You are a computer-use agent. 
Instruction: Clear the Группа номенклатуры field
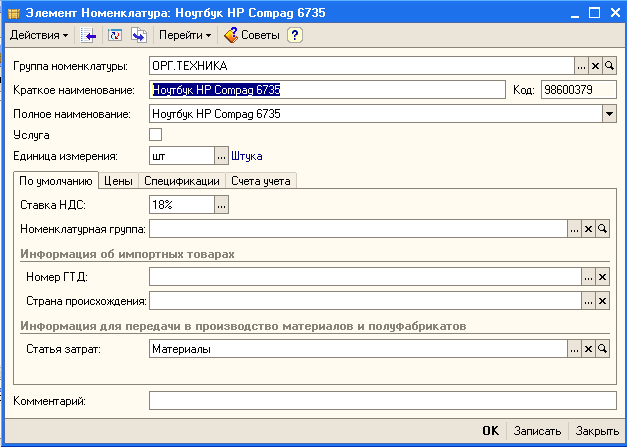(595, 66)
